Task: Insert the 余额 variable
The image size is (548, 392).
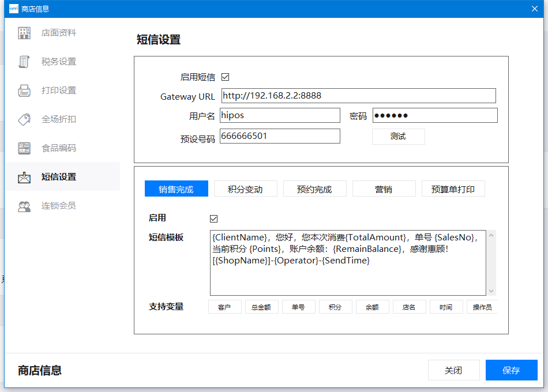Action: 373,307
